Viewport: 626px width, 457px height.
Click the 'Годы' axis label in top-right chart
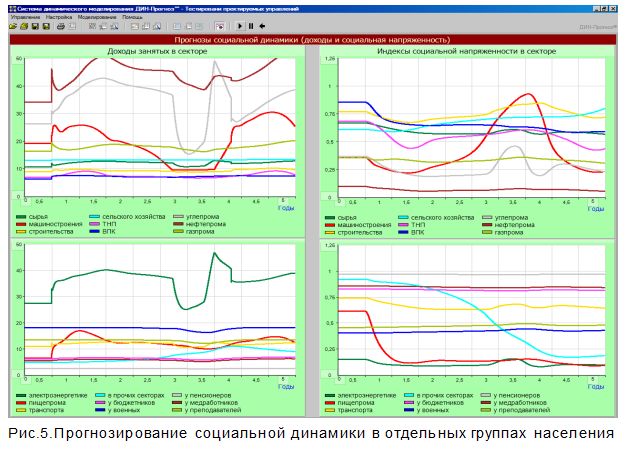point(596,209)
